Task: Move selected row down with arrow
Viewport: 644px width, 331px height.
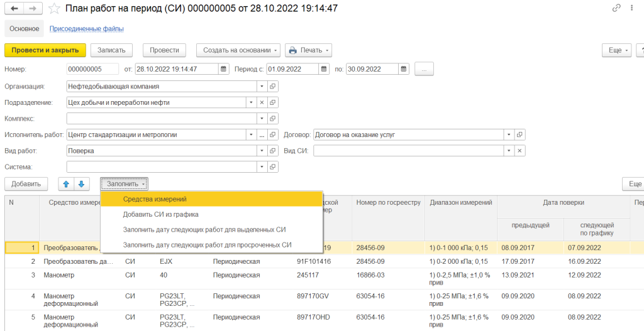Action: 80,183
